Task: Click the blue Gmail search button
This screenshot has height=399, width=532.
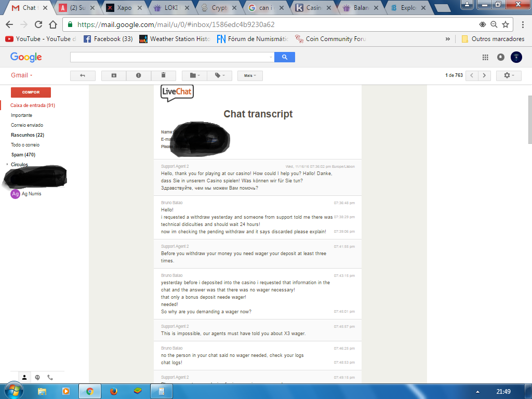Action: [x=284, y=57]
